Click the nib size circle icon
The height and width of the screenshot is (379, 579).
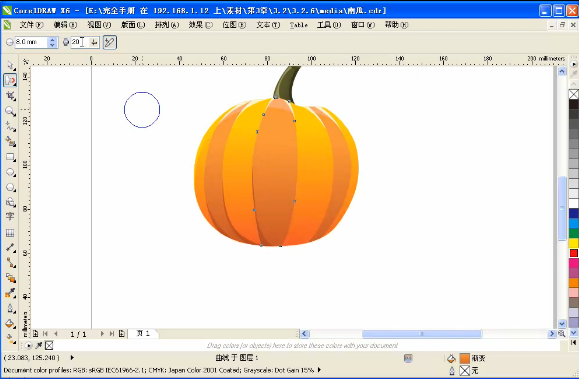[10, 42]
